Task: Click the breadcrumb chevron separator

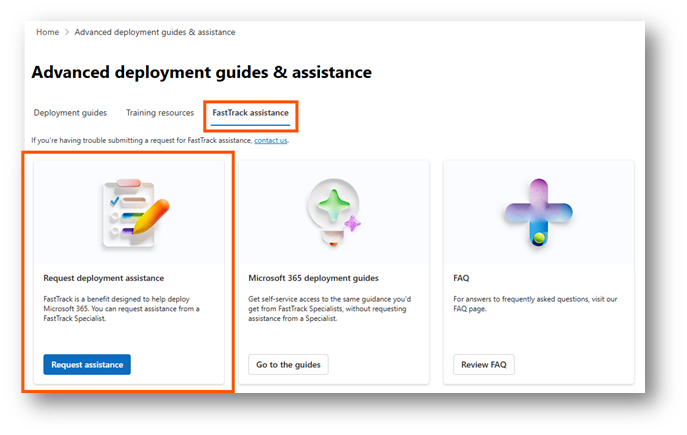Action: [x=67, y=32]
